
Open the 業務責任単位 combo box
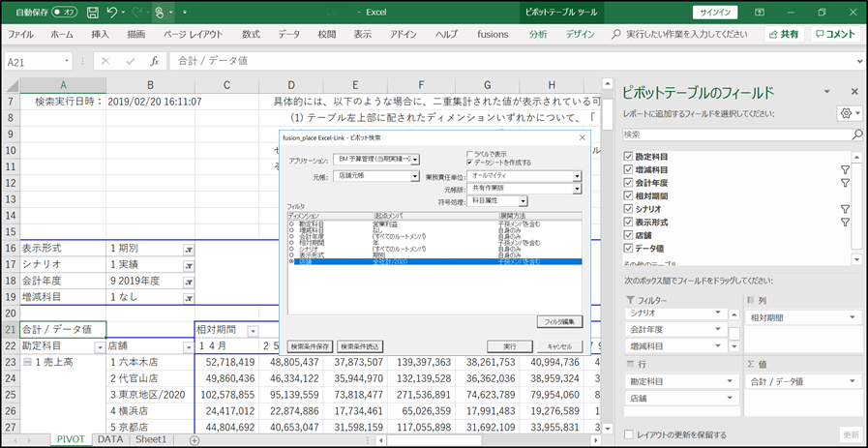(x=524, y=175)
